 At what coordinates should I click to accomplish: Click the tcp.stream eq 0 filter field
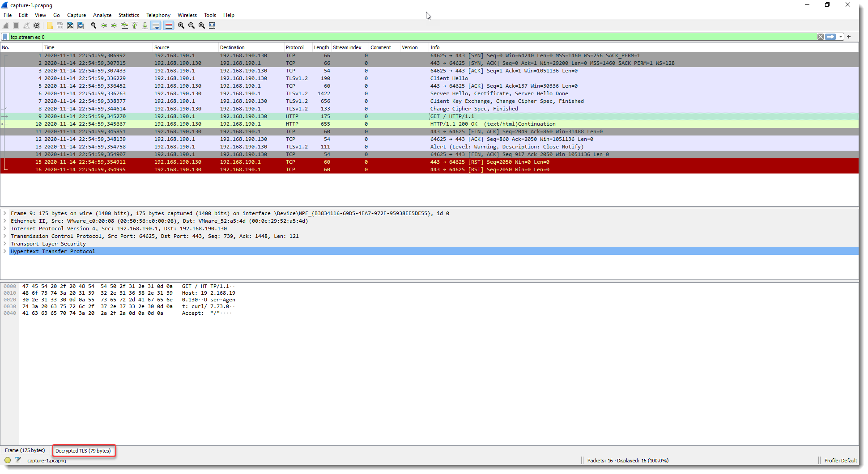pyautogui.click(x=403, y=37)
